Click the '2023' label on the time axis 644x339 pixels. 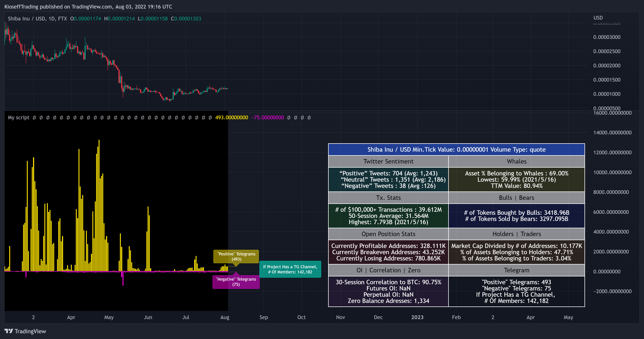(417, 317)
